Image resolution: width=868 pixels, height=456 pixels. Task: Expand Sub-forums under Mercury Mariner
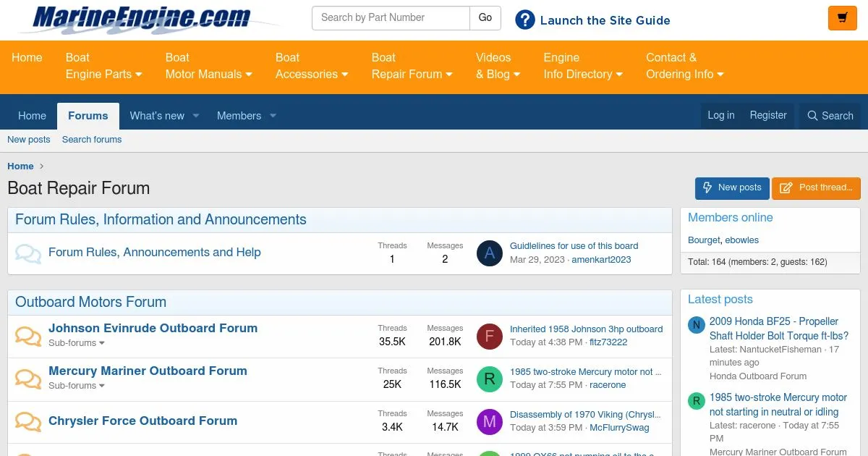[x=77, y=386]
